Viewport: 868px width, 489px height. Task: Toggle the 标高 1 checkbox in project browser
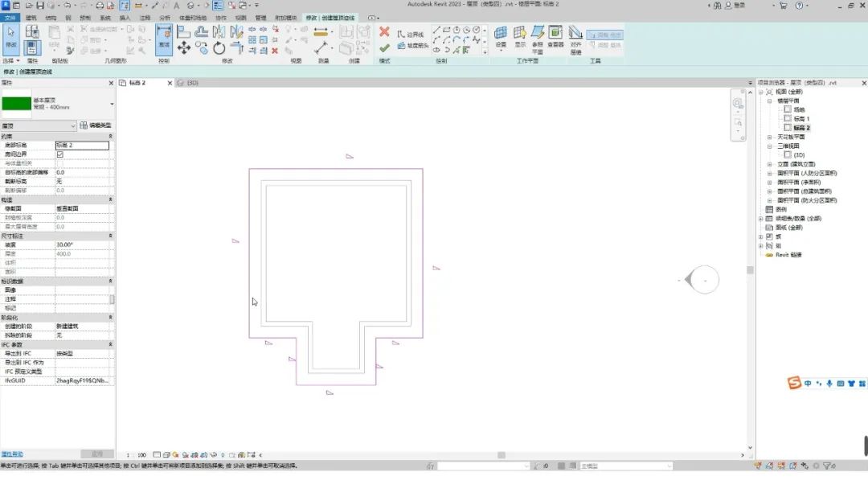pos(788,118)
